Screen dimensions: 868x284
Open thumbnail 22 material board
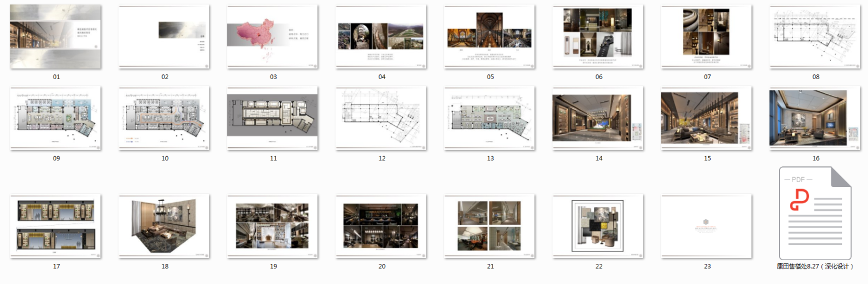598,226
